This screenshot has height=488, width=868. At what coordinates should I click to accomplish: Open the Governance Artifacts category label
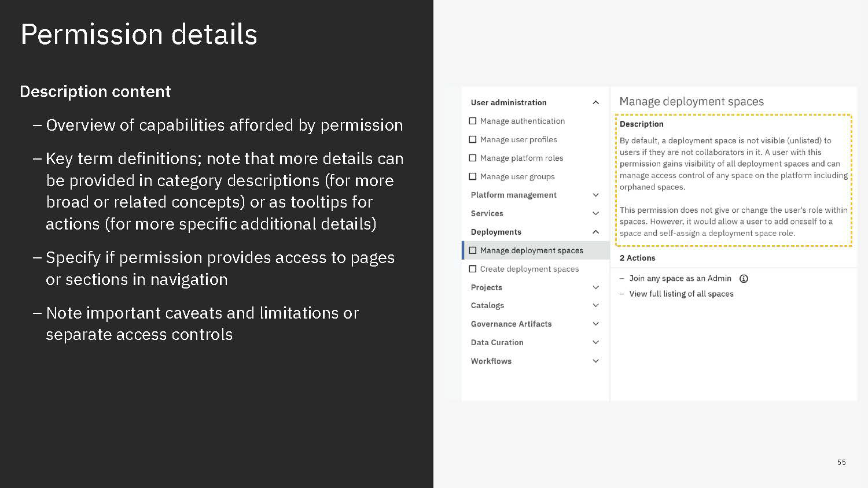(x=512, y=324)
